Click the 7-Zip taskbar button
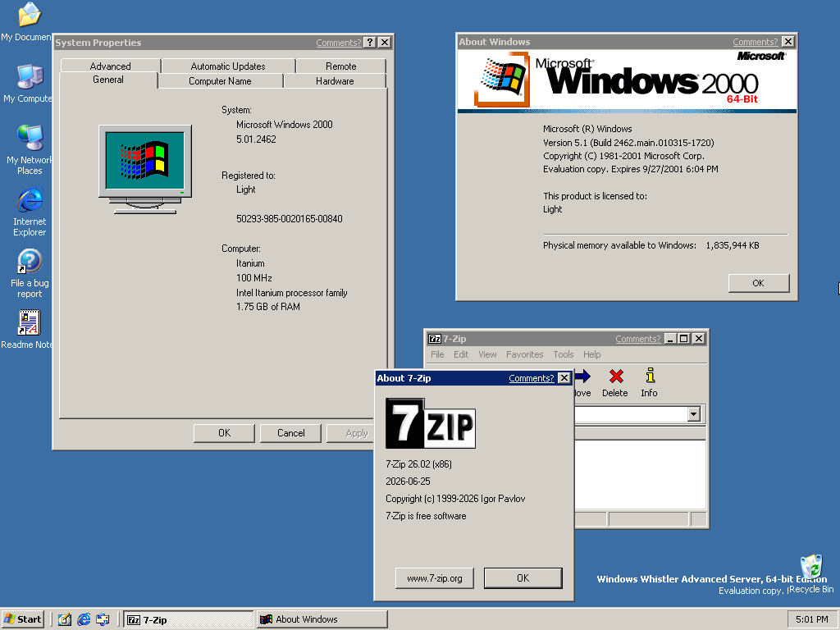Image resolution: width=840 pixels, height=630 pixels. pyautogui.click(x=188, y=619)
